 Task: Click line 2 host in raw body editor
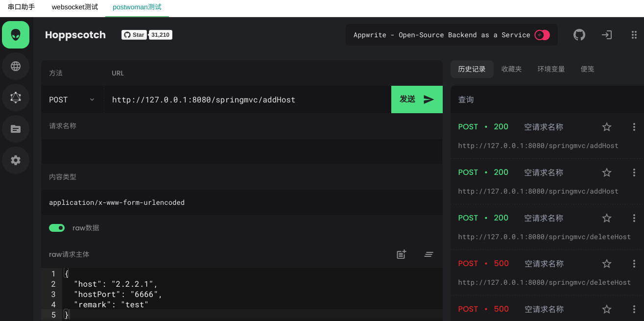point(116,284)
